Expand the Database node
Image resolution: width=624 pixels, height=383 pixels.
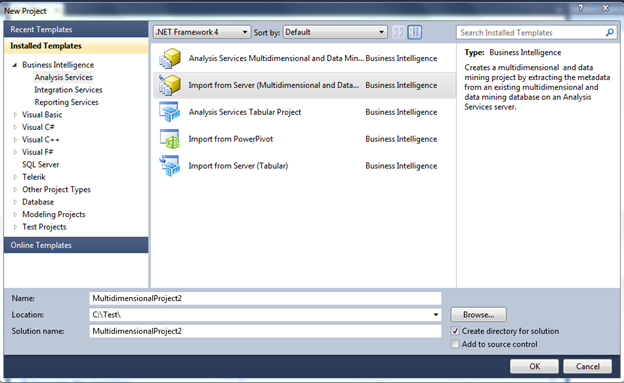tap(15, 202)
